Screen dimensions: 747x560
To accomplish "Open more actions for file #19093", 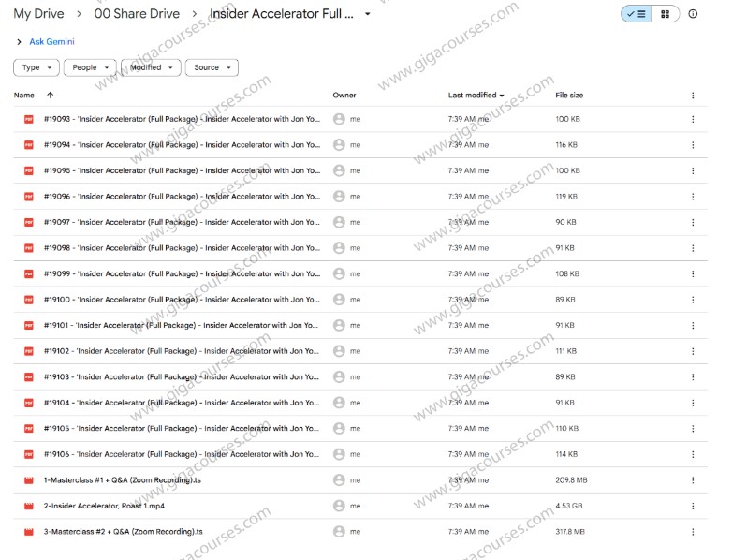I will (x=693, y=119).
